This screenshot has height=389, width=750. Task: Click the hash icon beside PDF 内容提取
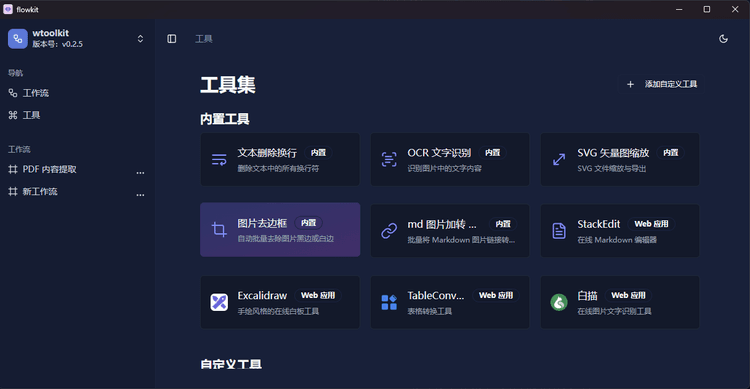(x=13, y=169)
